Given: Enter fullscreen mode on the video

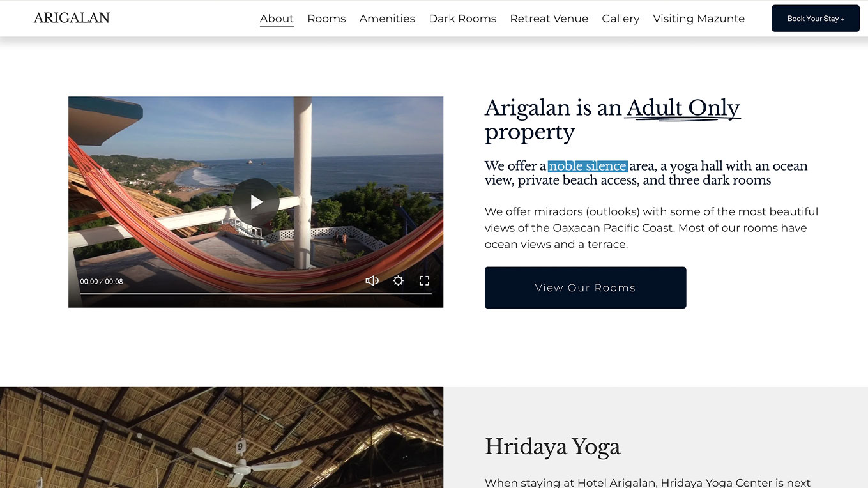Looking at the screenshot, I should tap(424, 280).
